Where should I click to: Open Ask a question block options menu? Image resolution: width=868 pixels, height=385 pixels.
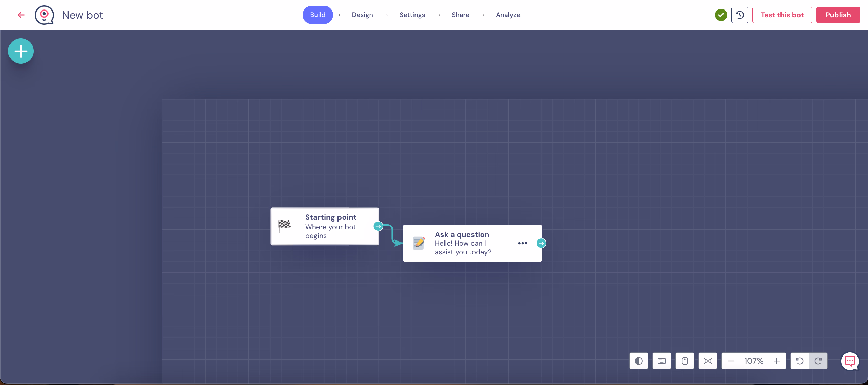(x=522, y=243)
